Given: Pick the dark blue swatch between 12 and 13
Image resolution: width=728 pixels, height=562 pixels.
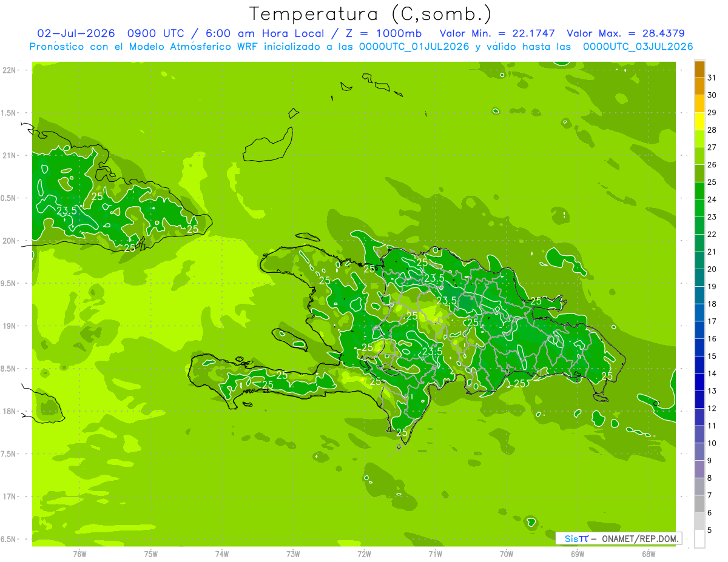Looking at the screenshot, I should click(x=699, y=400).
